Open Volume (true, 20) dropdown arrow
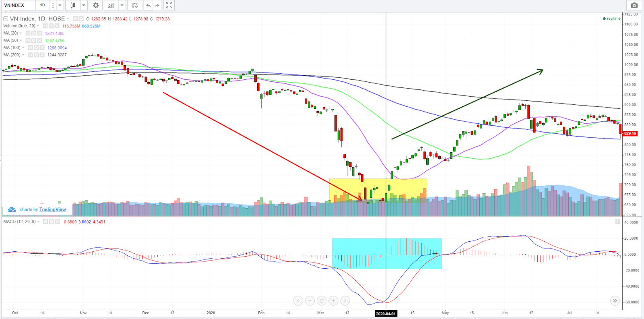This screenshot has width=644, height=319. tap(38, 26)
